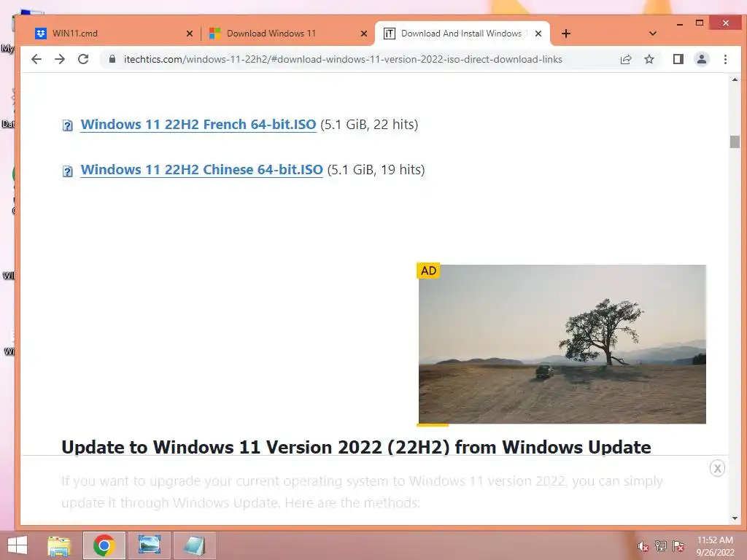Bookmark this page with the star icon
This screenshot has width=747, height=560.
pyautogui.click(x=649, y=59)
